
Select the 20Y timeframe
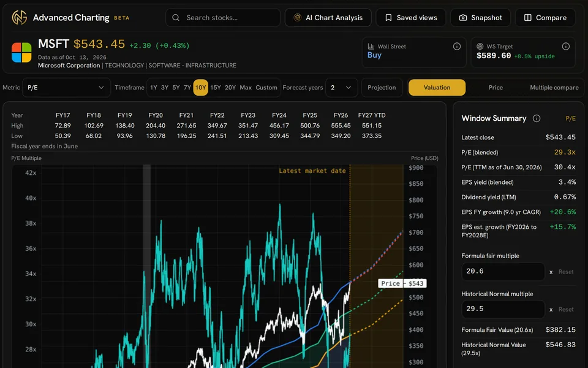coord(230,88)
